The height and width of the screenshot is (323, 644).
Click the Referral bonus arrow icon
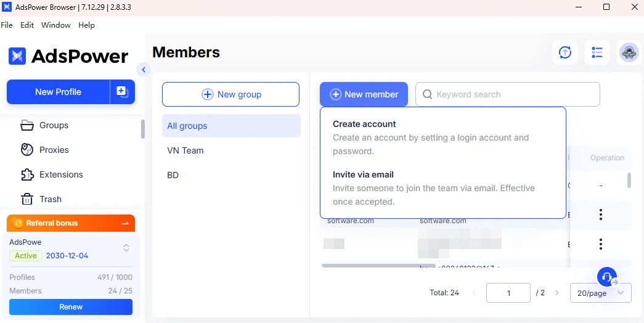[125, 223]
